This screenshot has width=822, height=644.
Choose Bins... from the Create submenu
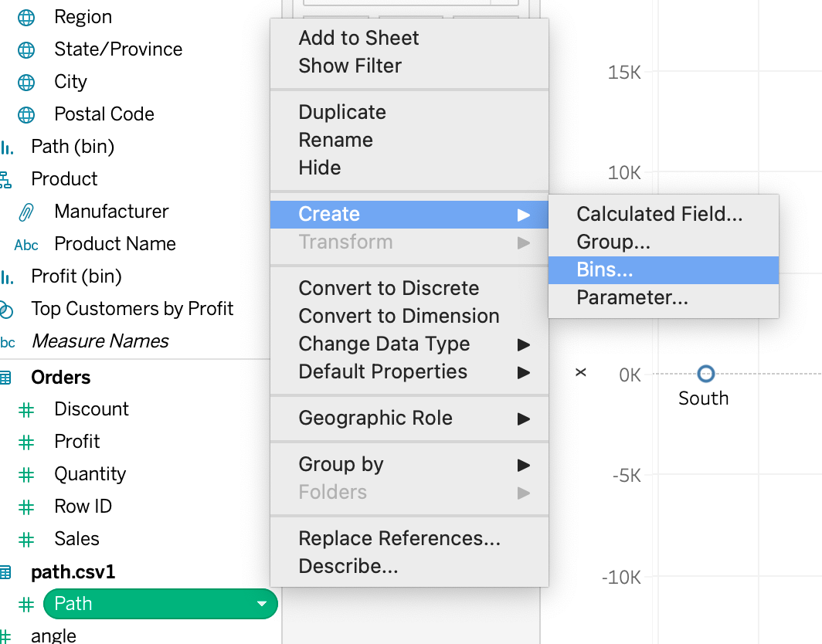click(605, 269)
